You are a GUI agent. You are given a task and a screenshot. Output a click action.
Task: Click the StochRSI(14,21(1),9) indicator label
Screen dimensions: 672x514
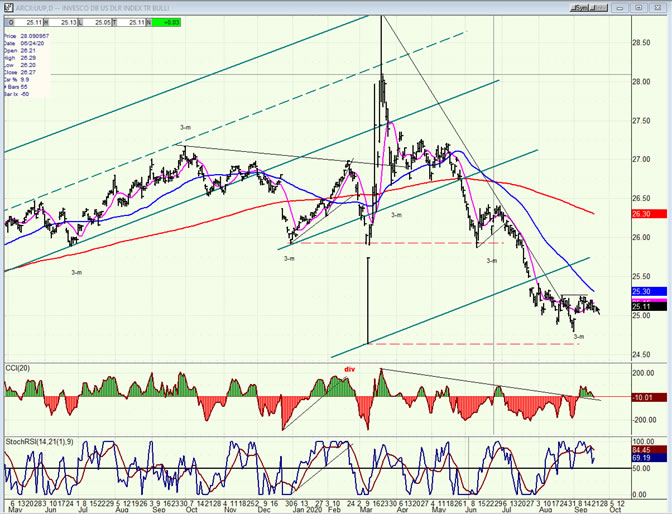pos(39,442)
